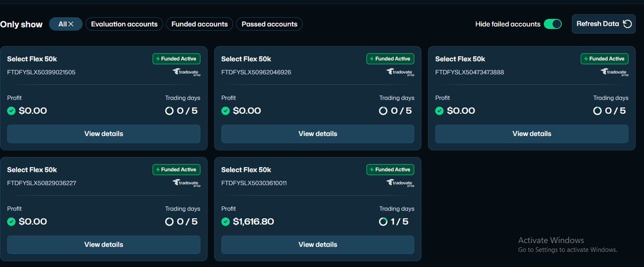Click trading days ring on FTDFYSLX50473473888 card

tap(597, 111)
